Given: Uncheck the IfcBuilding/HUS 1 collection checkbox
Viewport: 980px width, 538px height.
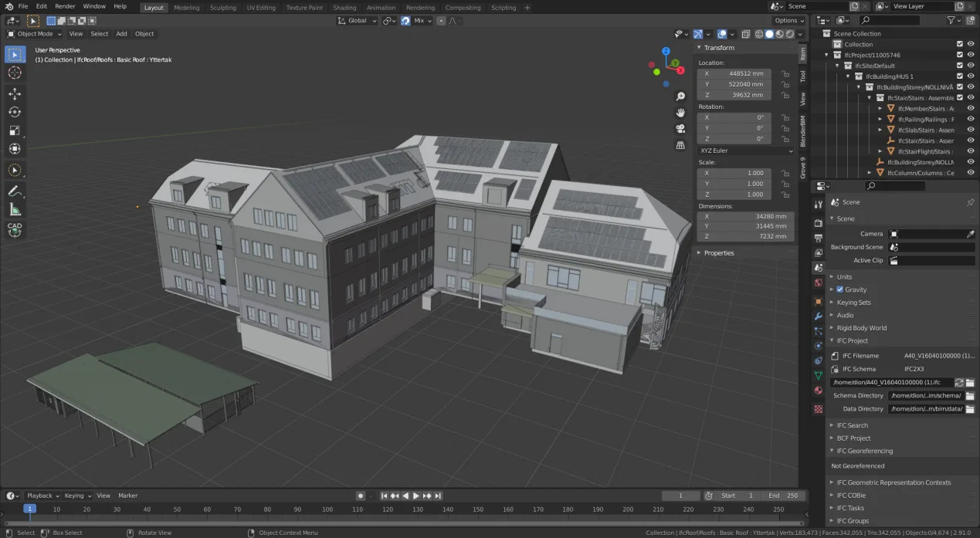Looking at the screenshot, I should click(x=959, y=76).
